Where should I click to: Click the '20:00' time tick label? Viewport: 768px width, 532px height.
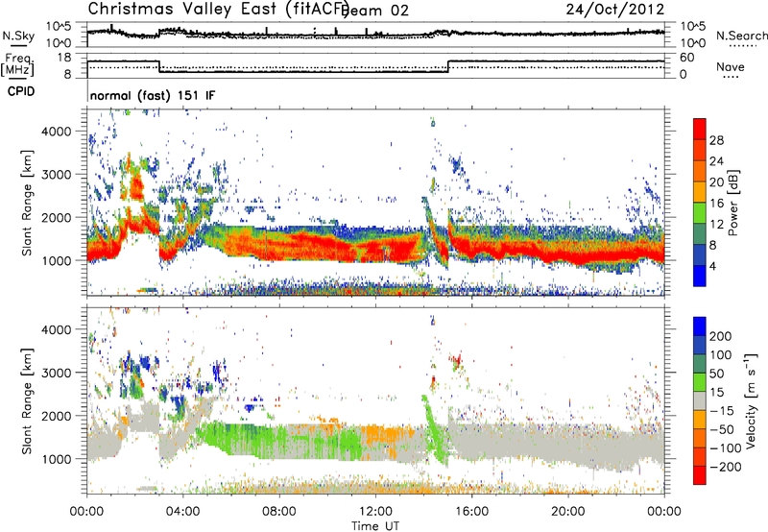click(x=568, y=512)
